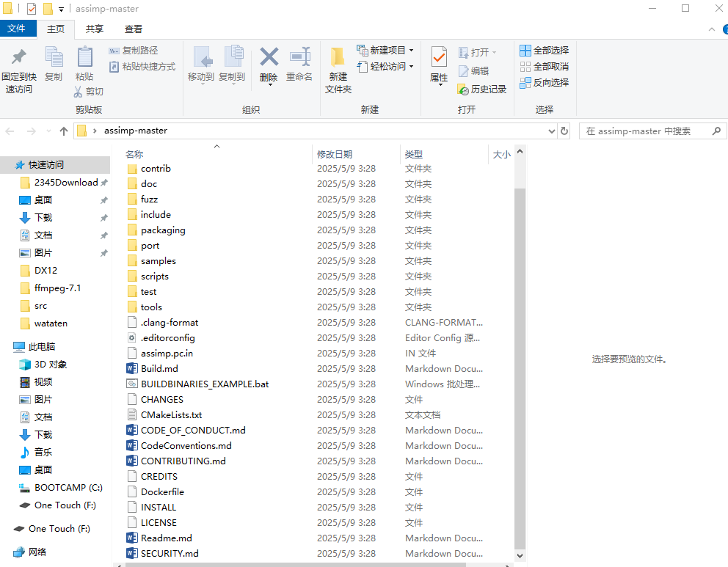
Task: Open 3D Objects (3D 对象) in the sidebar
Action: pyautogui.click(x=50, y=365)
